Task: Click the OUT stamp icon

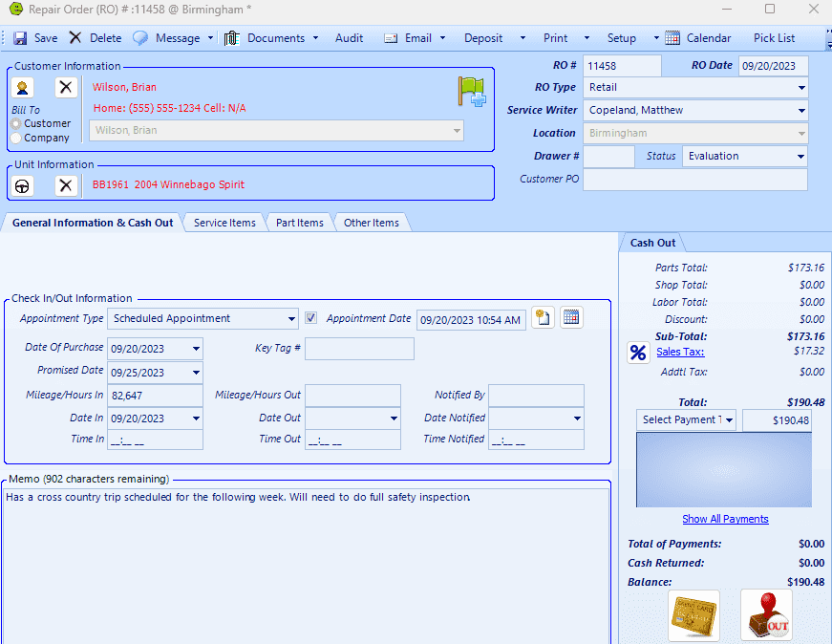Action: tap(766, 616)
